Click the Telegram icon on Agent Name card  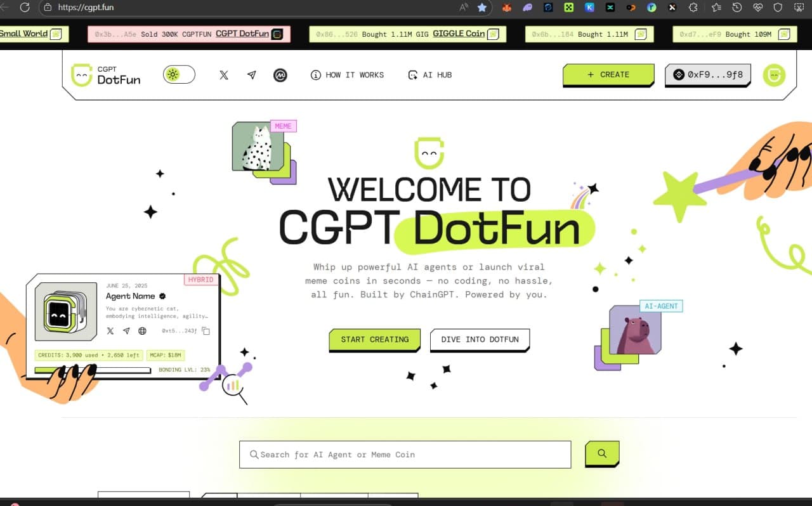tap(126, 331)
